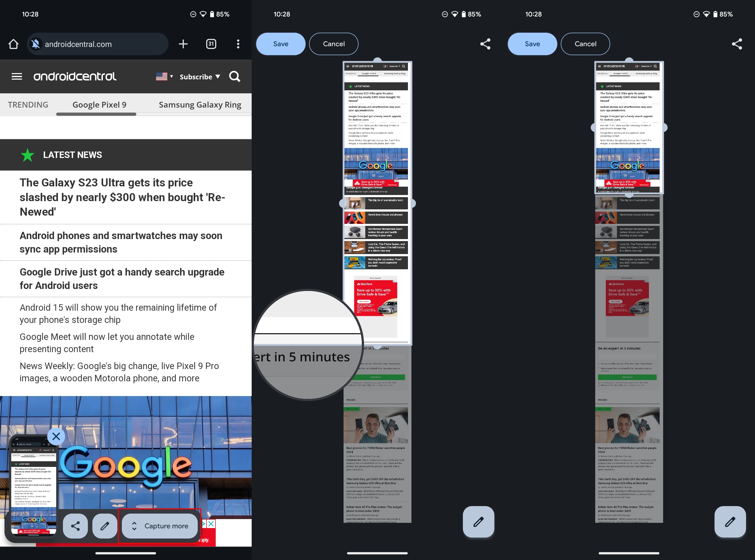Click the Save button in screenshot editor

(281, 43)
